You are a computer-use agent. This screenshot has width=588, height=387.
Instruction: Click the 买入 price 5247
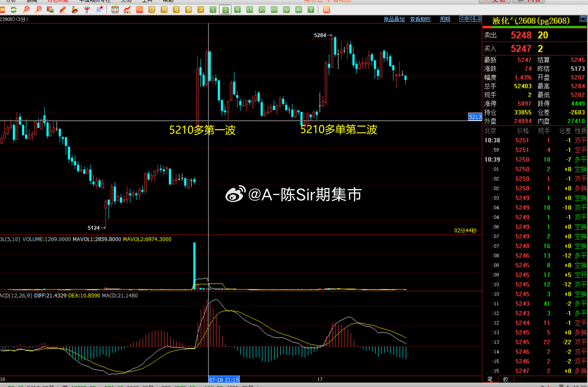click(x=521, y=49)
